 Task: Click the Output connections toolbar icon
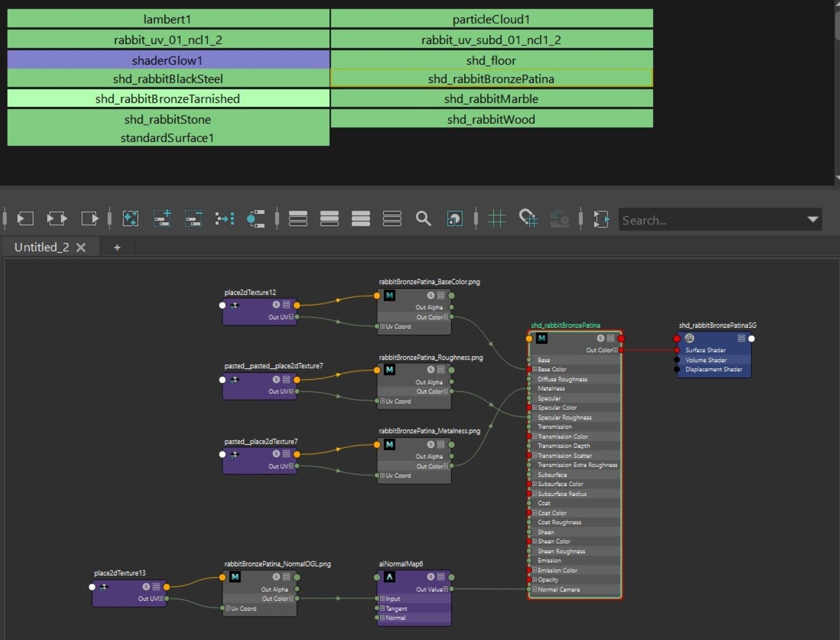click(89, 219)
